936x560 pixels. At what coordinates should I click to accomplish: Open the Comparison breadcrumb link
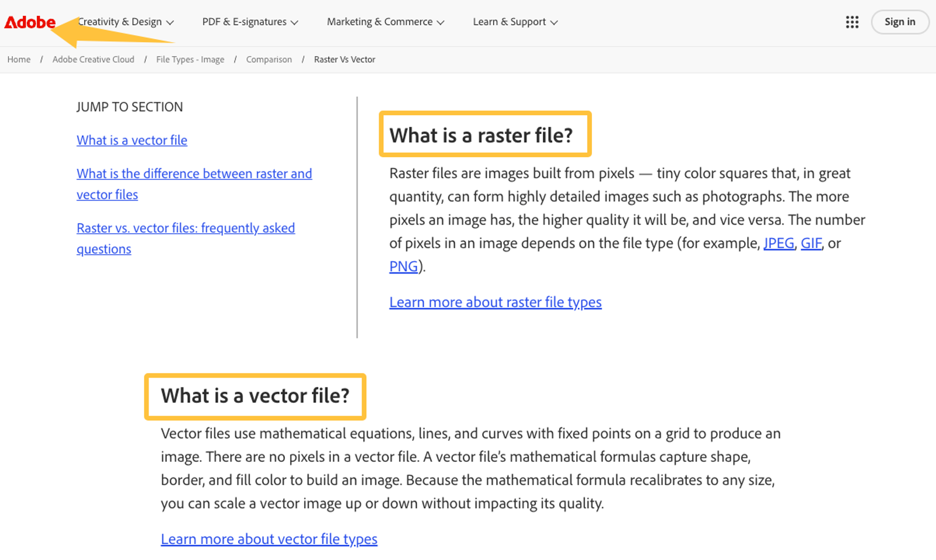point(269,60)
